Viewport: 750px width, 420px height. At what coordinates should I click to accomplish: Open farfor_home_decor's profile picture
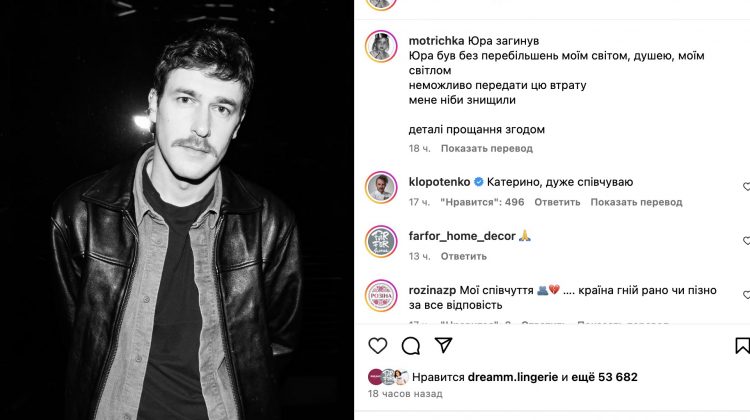[x=382, y=243]
